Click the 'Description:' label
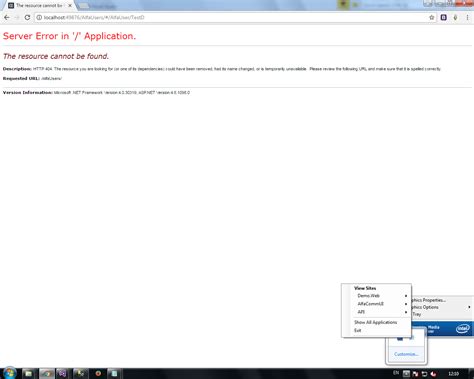The image size is (474, 379). click(17, 69)
